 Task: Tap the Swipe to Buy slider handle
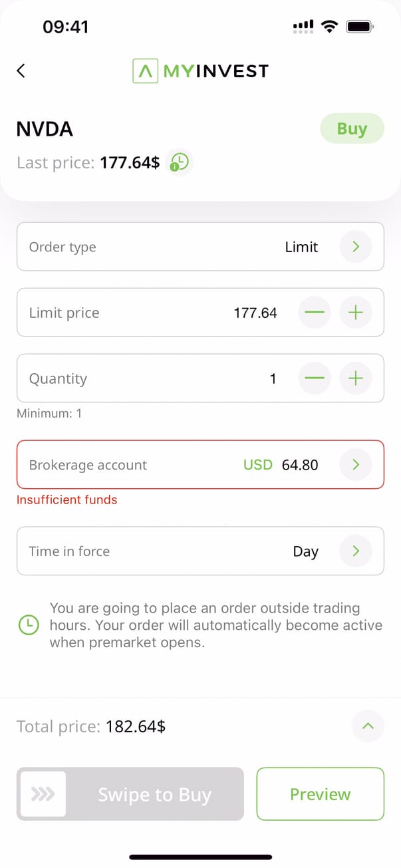(x=43, y=794)
